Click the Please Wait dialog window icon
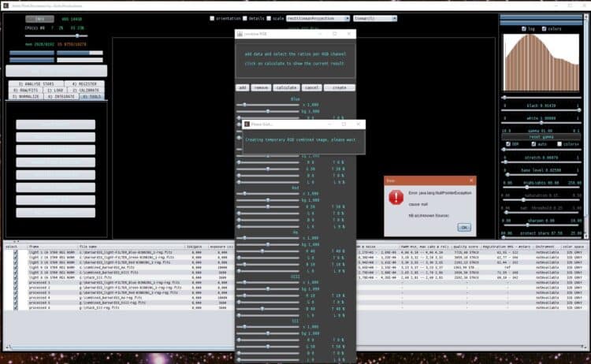The image size is (591, 364). coord(247,124)
